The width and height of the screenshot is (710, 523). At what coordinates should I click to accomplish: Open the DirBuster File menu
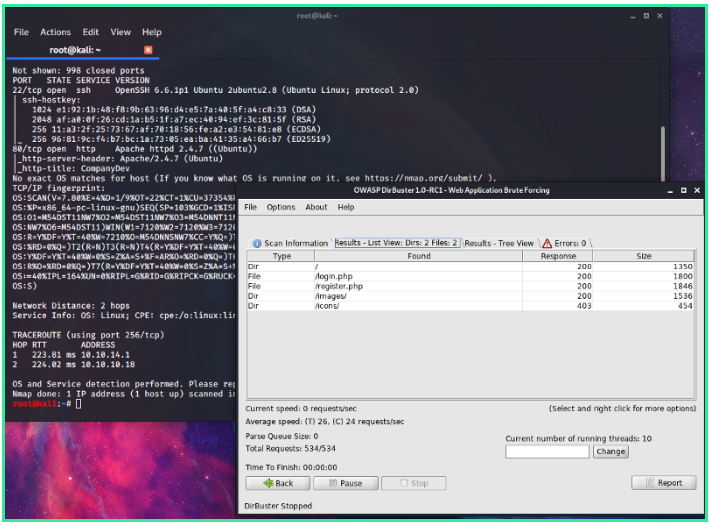tap(250, 207)
